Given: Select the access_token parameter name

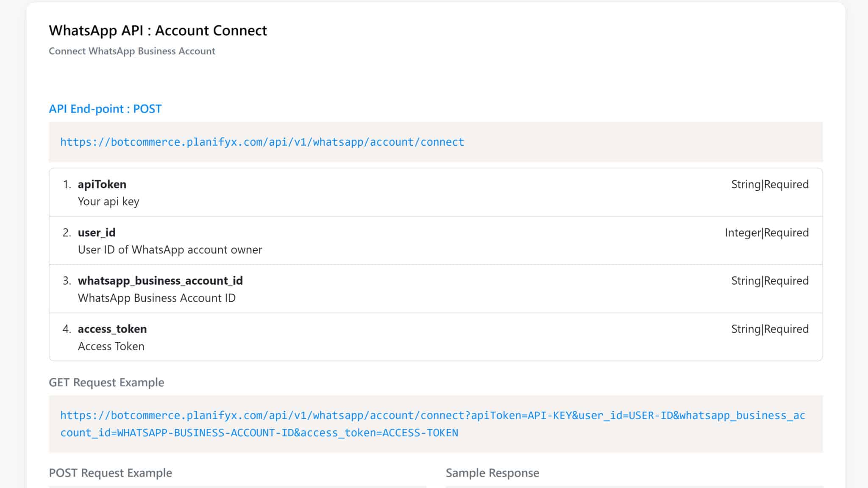Looking at the screenshot, I should point(112,329).
